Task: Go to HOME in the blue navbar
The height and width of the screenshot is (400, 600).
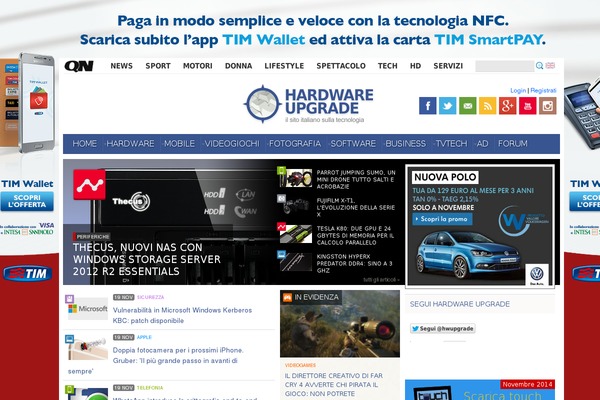Action: click(85, 144)
